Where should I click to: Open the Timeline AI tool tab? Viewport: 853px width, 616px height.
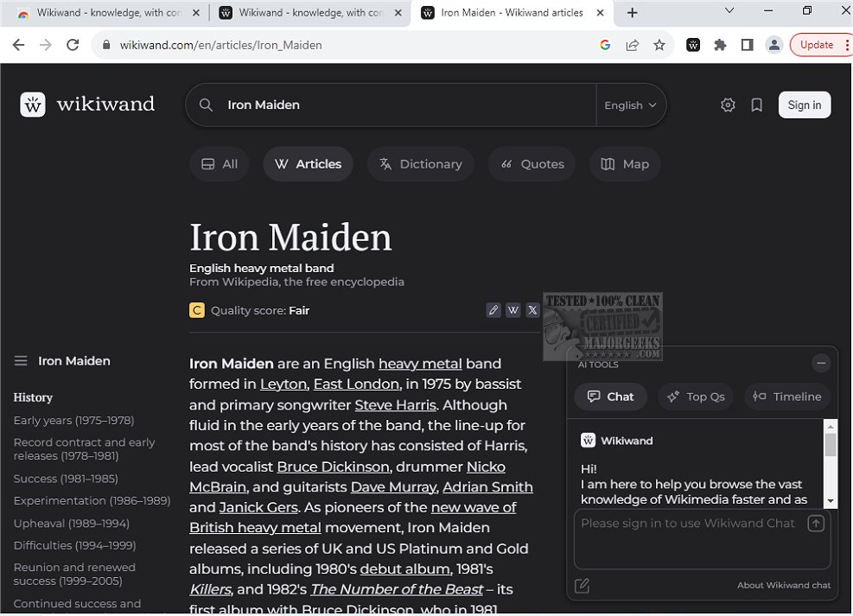click(787, 397)
